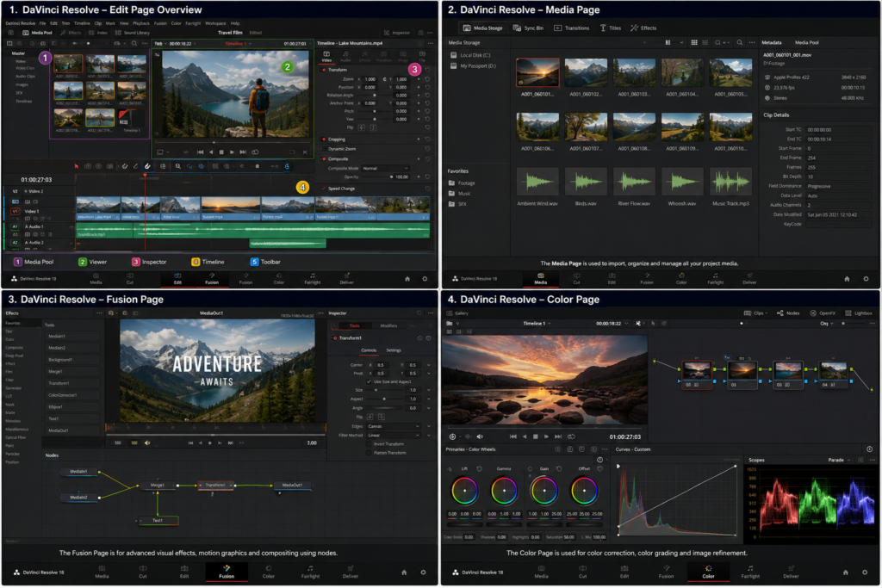882x588 pixels.
Task: Switch to Media Pool tab beside Metadata
Action: pos(806,42)
